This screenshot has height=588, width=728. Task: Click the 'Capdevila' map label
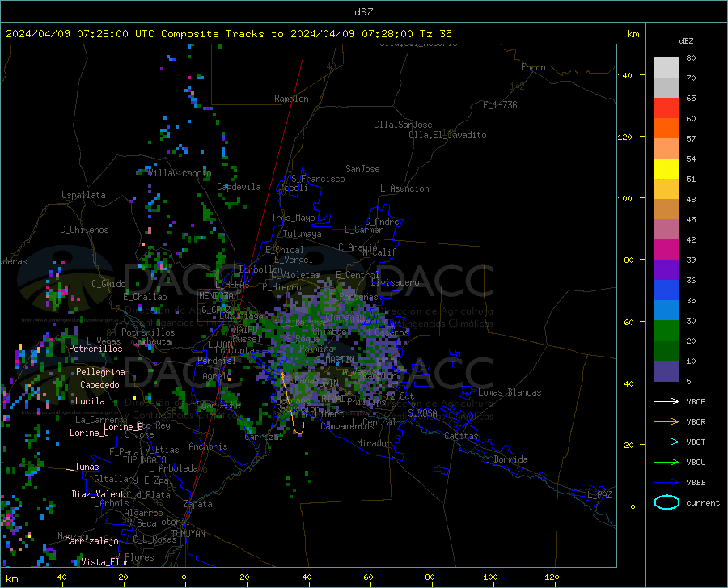239,187
